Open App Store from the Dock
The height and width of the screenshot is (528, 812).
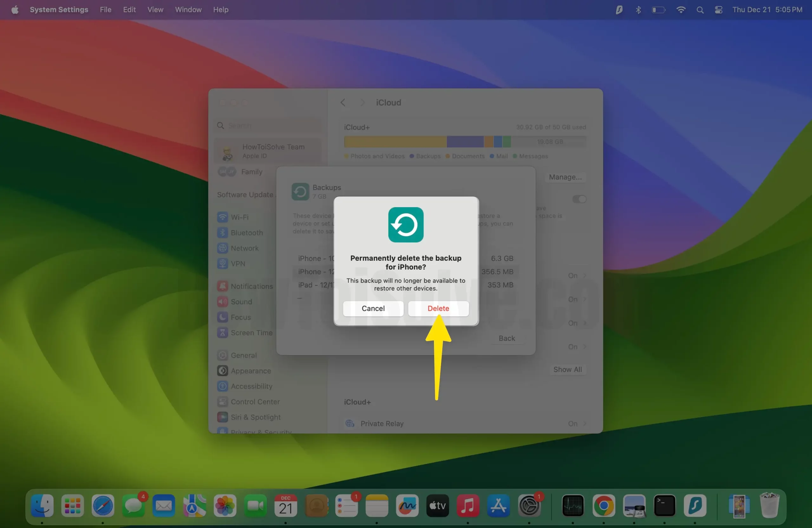(498, 505)
